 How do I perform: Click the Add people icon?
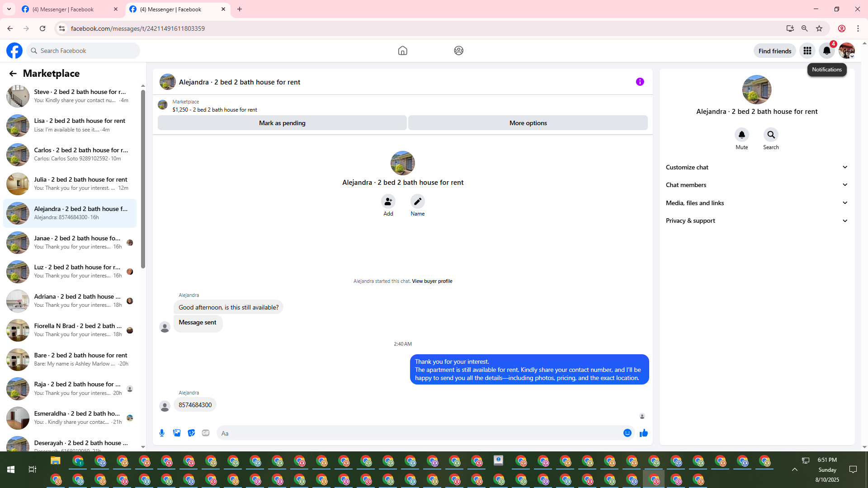click(388, 201)
